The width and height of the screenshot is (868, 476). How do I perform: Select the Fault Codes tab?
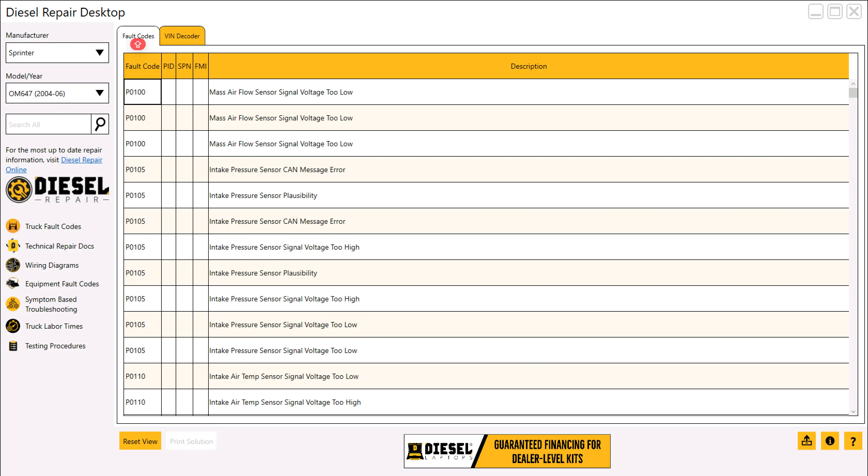click(x=138, y=36)
